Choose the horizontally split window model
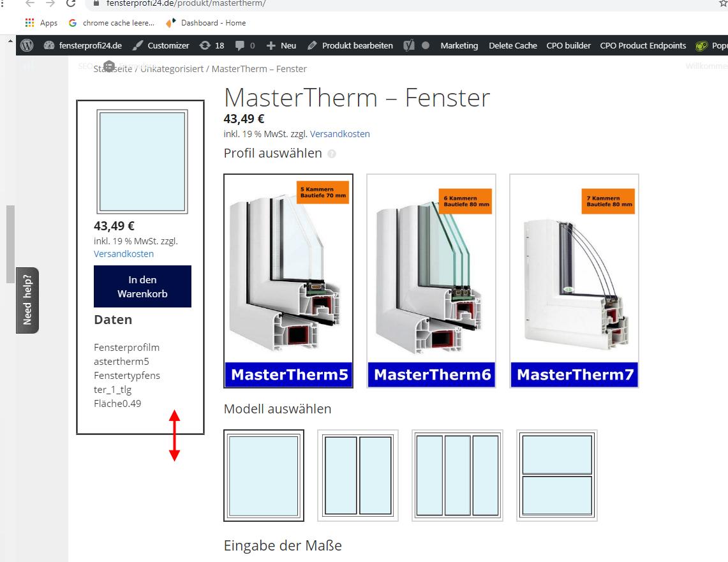This screenshot has width=728, height=562. point(557,475)
